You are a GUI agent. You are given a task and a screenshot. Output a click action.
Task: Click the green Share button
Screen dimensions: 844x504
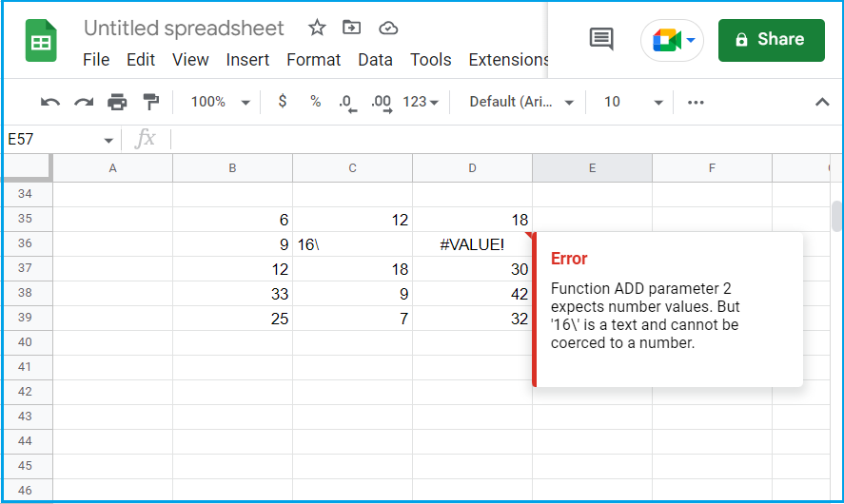tap(772, 40)
